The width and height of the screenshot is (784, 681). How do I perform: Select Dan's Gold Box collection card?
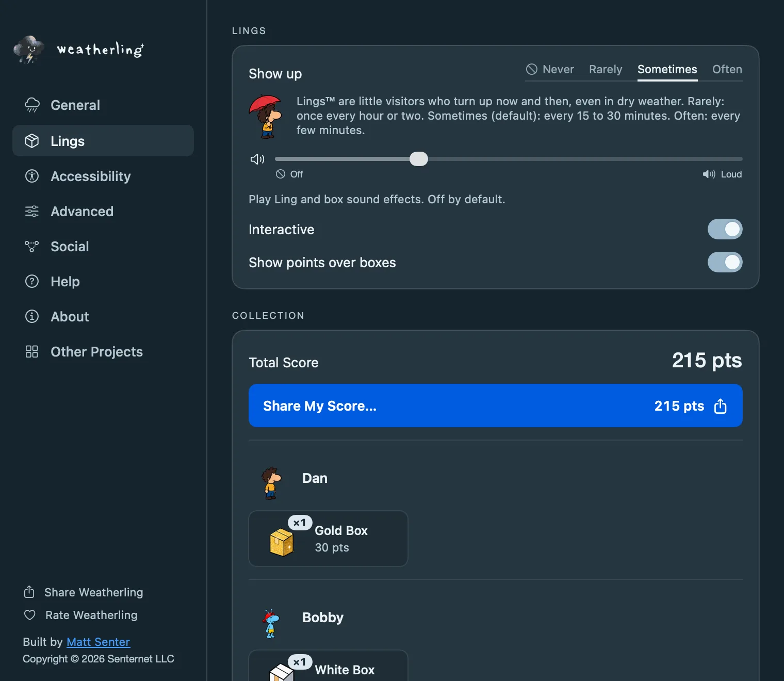[328, 539]
